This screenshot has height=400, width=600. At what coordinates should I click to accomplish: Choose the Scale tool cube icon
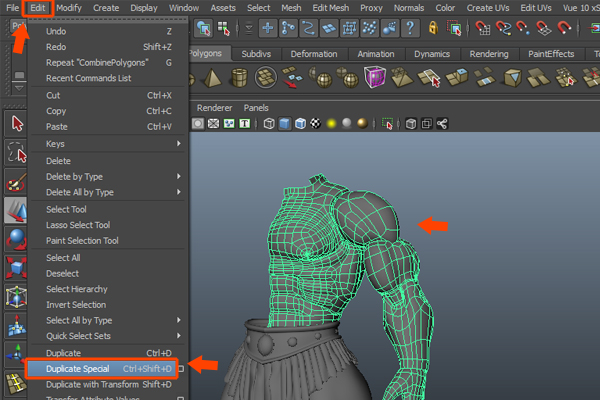click(16, 268)
